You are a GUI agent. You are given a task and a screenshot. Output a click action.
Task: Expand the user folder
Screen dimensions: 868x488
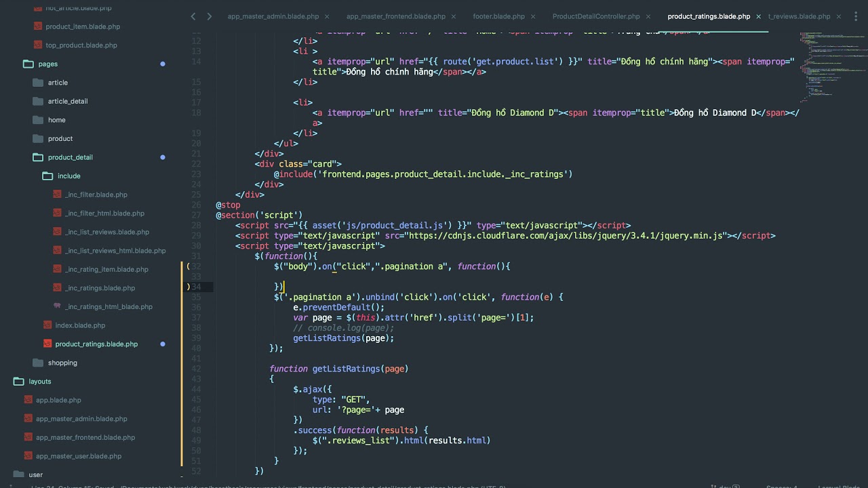(19, 474)
